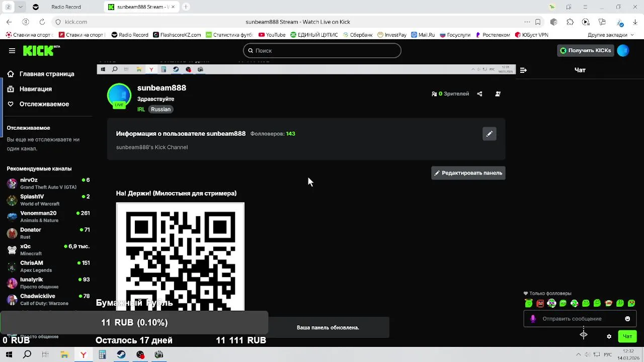Open recommended channel Venomman20
The width and height of the screenshot is (644, 362).
point(48,217)
